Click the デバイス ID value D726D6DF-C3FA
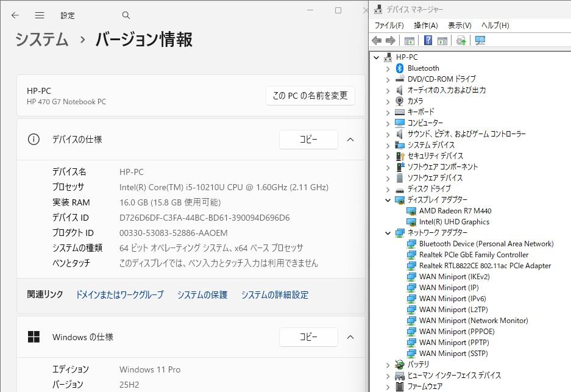Viewport: 571px width, 392px height. point(205,218)
